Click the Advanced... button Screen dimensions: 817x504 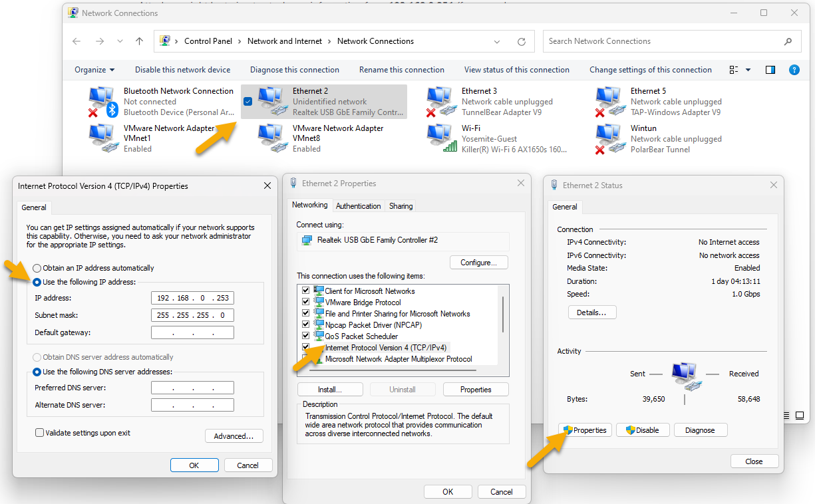point(234,436)
